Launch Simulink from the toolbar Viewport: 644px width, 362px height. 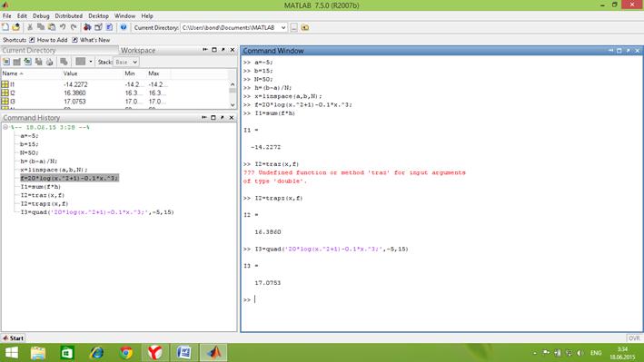(x=87, y=27)
